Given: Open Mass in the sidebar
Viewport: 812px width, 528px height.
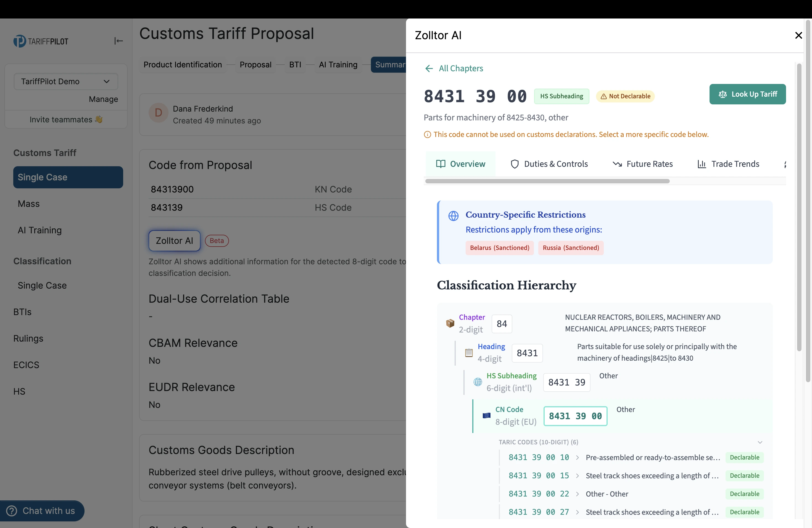Looking at the screenshot, I should coord(29,204).
